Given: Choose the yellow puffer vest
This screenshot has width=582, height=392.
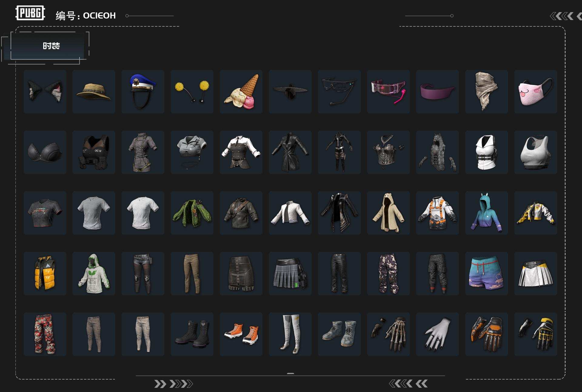Looking at the screenshot, I should (45, 273).
